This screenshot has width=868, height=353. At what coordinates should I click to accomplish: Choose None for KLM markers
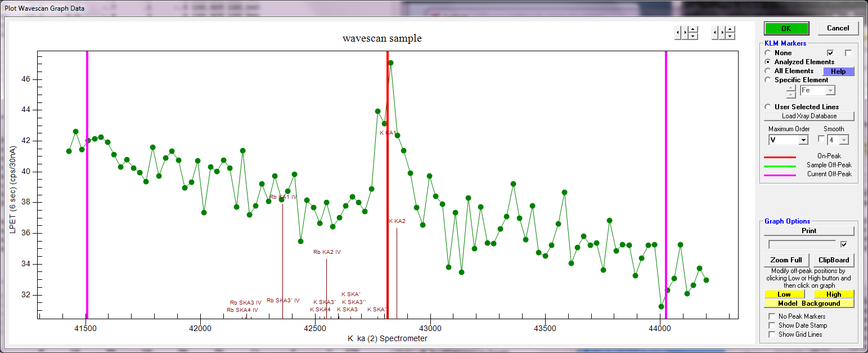pyautogui.click(x=768, y=53)
